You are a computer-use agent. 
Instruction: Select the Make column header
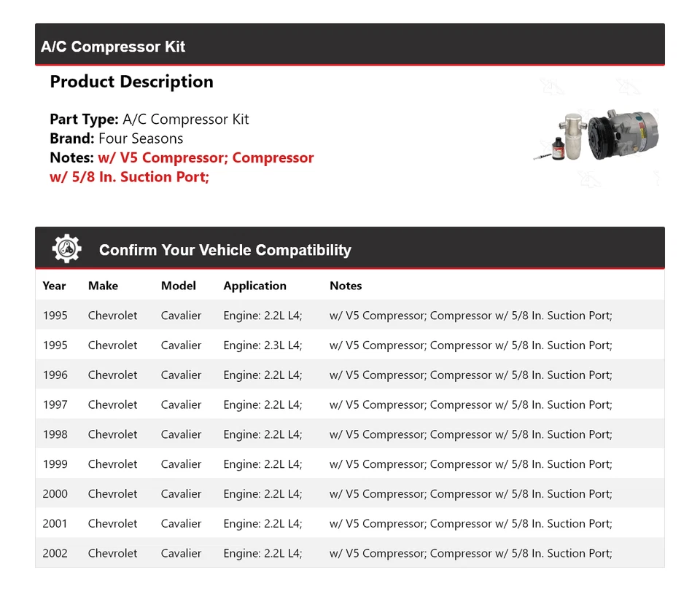click(x=103, y=286)
